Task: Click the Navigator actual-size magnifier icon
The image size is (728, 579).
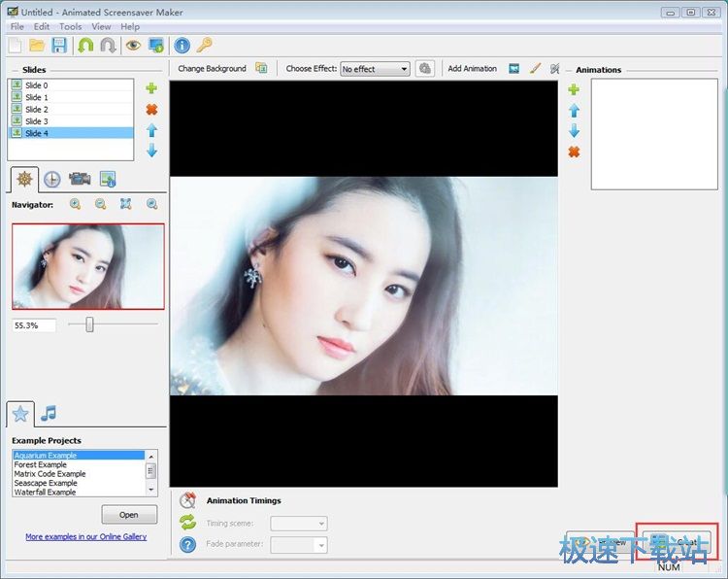Action: click(151, 204)
